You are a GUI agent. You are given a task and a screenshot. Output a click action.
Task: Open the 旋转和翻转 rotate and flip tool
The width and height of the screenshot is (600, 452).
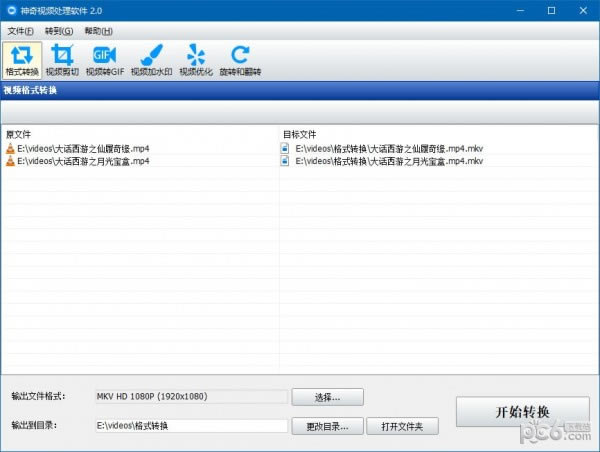(x=240, y=60)
